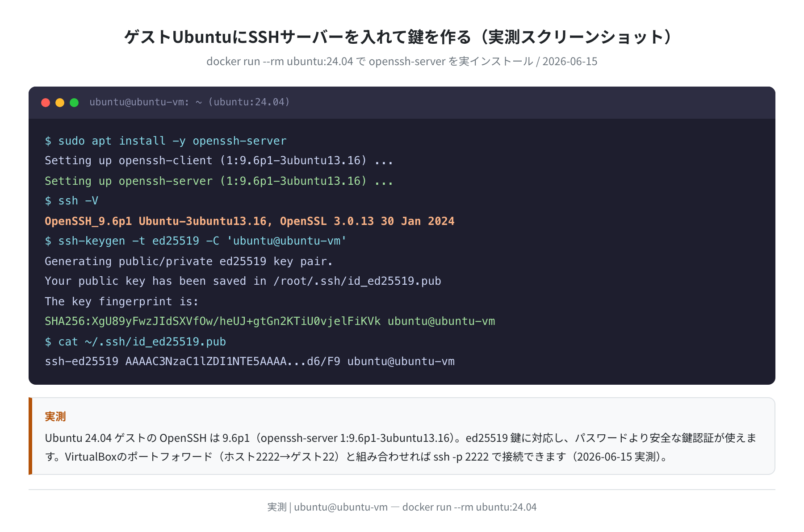Screen dimensions: 804x532
Task: Click the yellow minimize dot in terminal
Action: [60, 103]
